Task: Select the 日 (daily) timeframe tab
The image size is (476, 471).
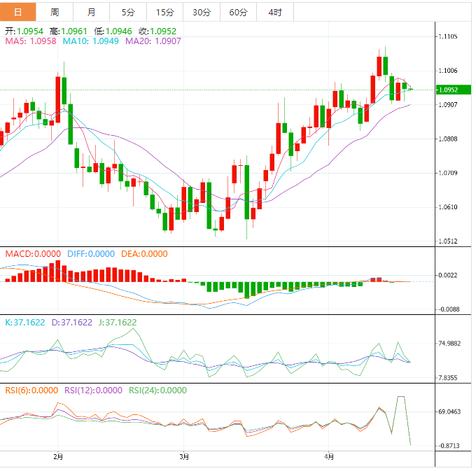Action: coord(17,13)
